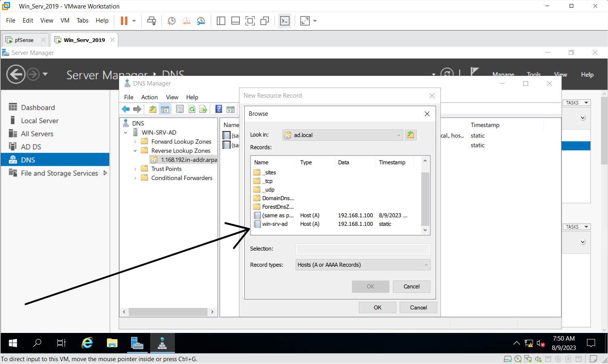This screenshot has width=608, height=364.
Task: Open the VMware snapshot manager icon
Action: [201, 21]
